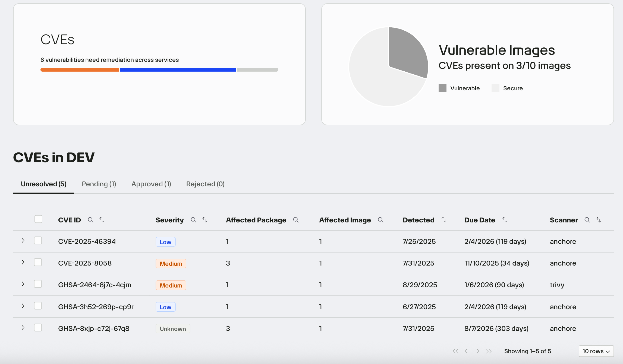This screenshot has height=364, width=623.
Task: Sort rows by Due Date
Action: (505, 220)
